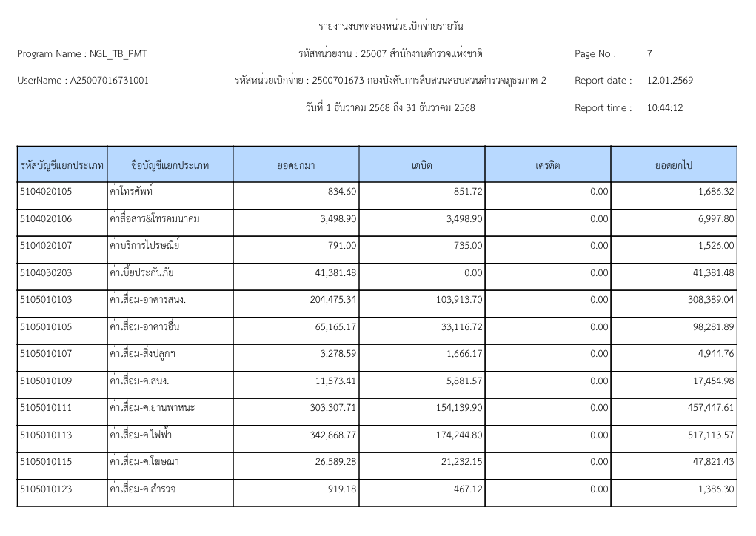Click the รหัสบัญชีแยกประเภท column header
This screenshot has height=536, width=756.
[61, 165]
